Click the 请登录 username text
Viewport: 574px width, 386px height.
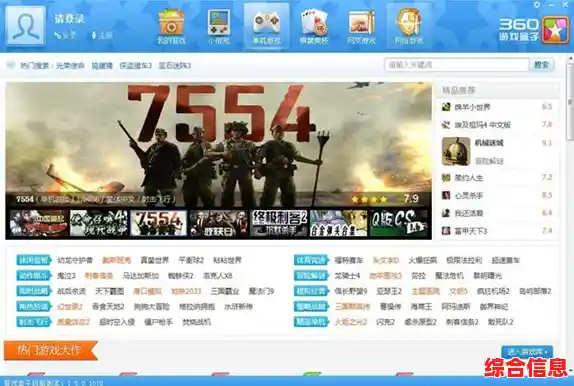pos(69,19)
